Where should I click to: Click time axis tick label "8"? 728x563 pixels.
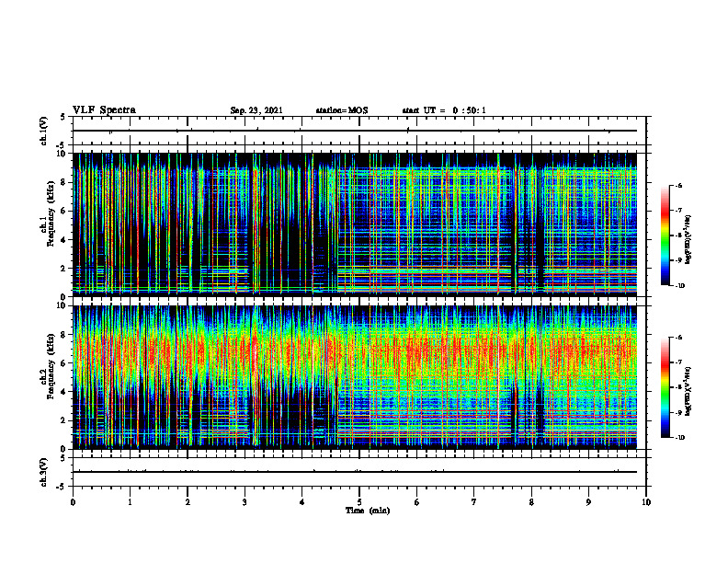coord(531,502)
